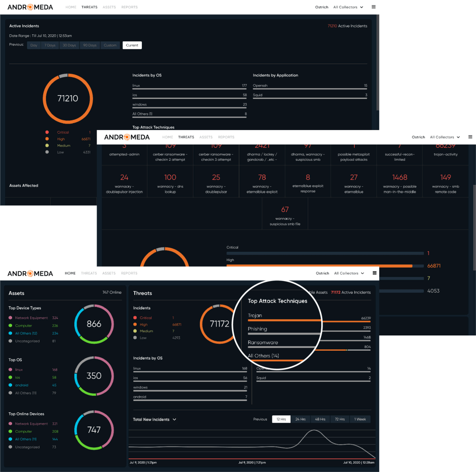Open the hamburger menu in the middle Threats window
The width and height of the screenshot is (476, 472).
470,137
